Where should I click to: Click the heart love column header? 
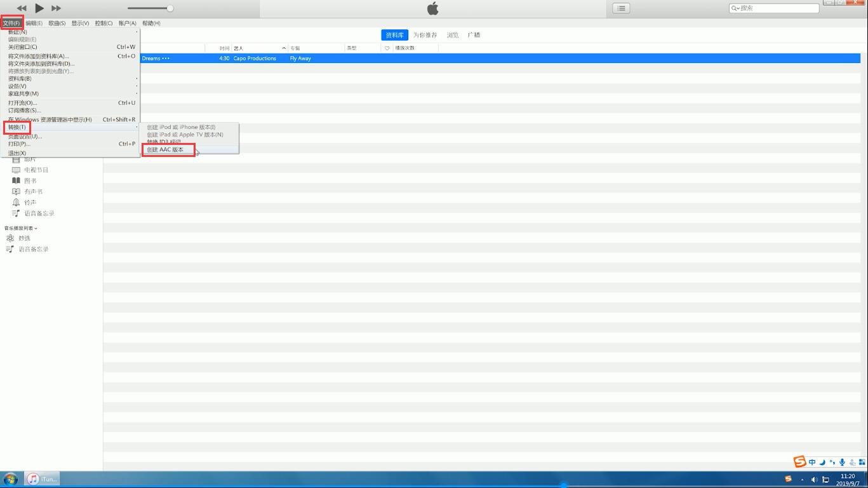387,48
